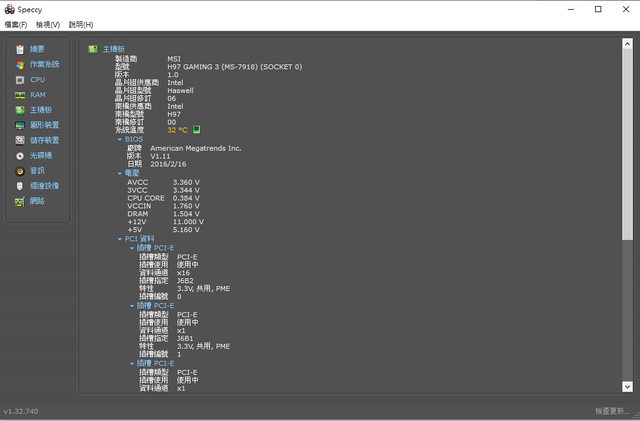This screenshot has width=640, height=421.
Task: Select the 儲存裝置 storage icon
Action: point(19,140)
